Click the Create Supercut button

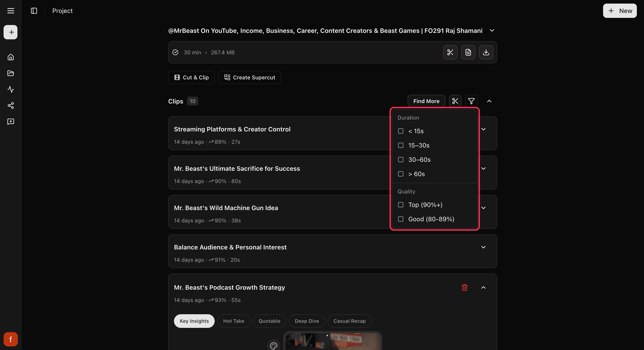[x=250, y=78]
